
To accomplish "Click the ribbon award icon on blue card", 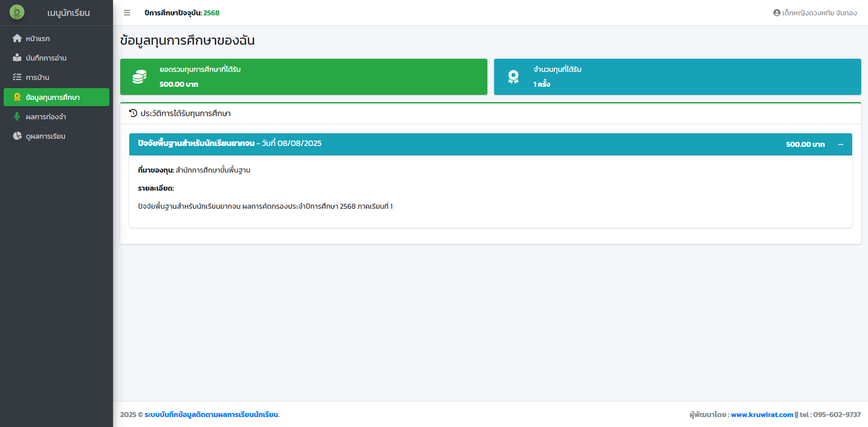I will point(513,77).
